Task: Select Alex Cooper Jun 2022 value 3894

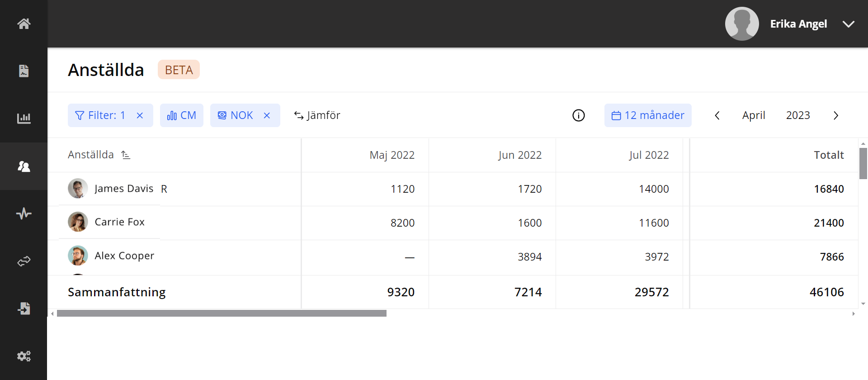Action: [529, 257]
